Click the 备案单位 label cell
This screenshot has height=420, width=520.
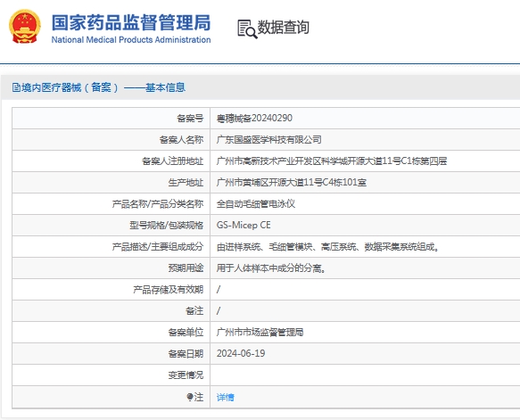111,332
